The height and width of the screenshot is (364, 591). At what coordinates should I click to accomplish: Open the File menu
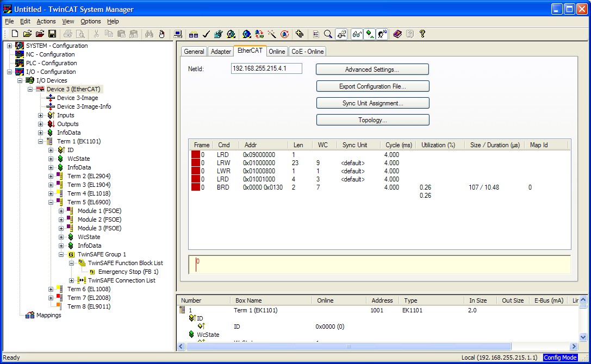pos(9,21)
